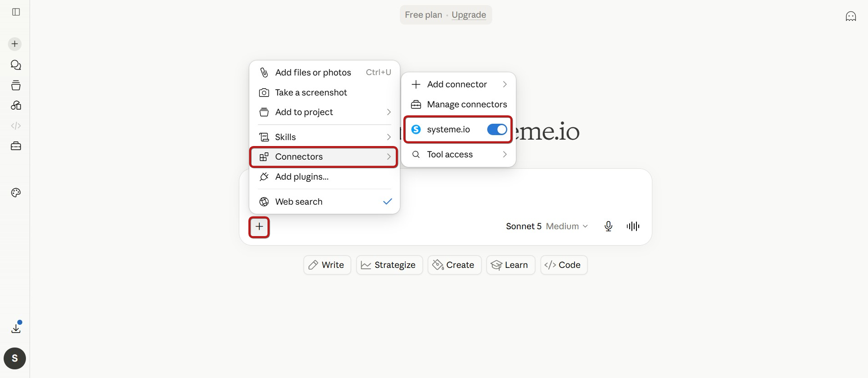
Task: Open the user avatar S profile
Action: tap(15, 358)
